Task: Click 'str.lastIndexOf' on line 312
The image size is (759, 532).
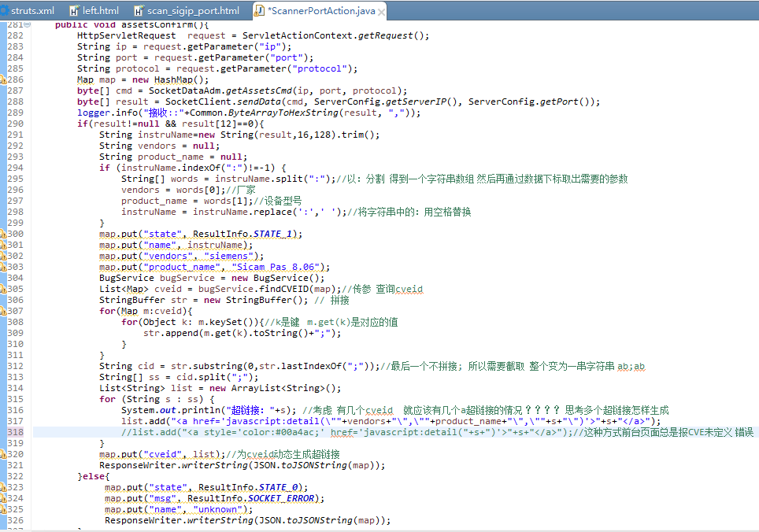Action: click(300, 366)
